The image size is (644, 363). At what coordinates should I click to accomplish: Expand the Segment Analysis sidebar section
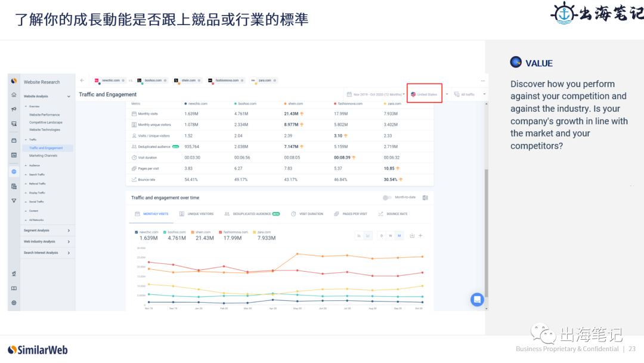[x=36, y=229]
